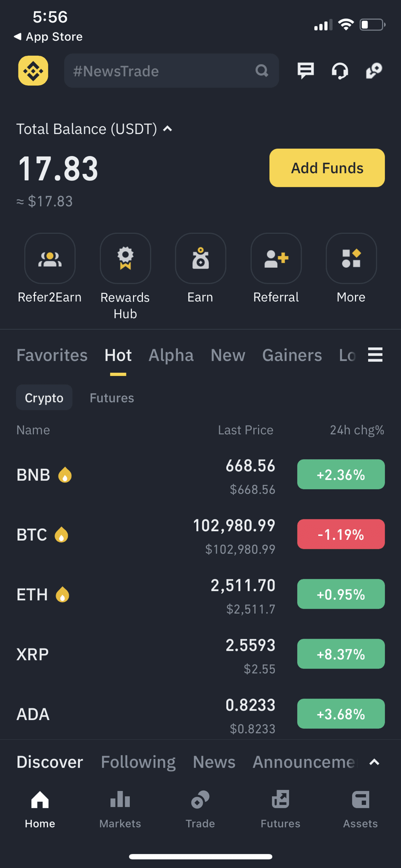Switch to the Gainers tab
The image size is (401, 868).
point(292,355)
